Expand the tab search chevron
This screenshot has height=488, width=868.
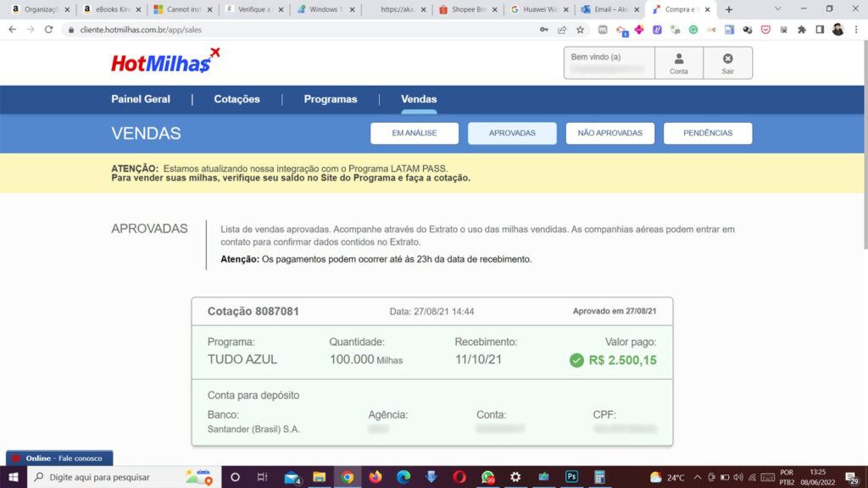[777, 8]
